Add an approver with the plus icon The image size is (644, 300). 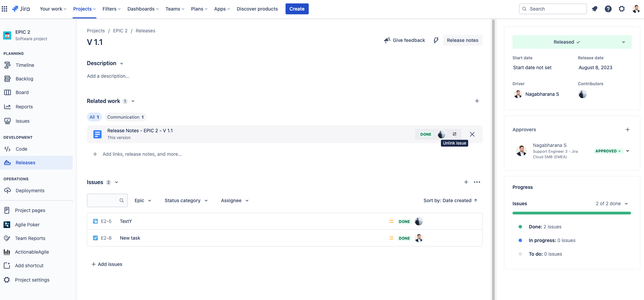pyautogui.click(x=628, y=130)
